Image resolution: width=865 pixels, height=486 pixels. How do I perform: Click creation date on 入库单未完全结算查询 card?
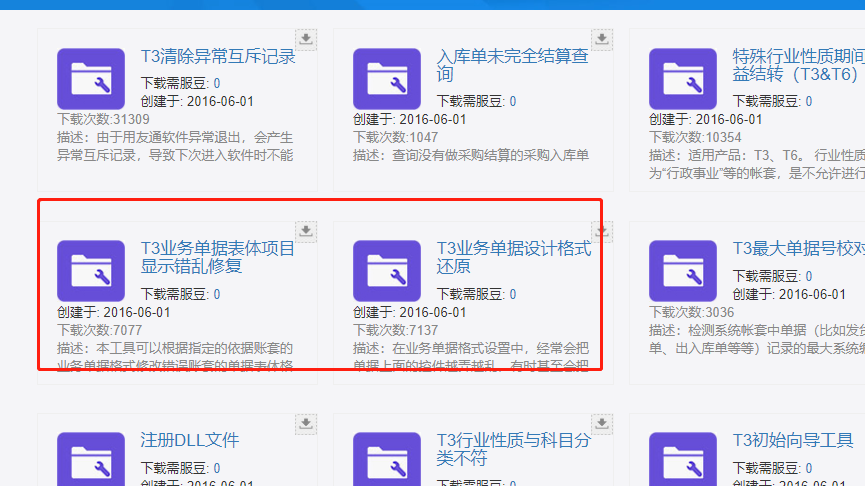click(410, 120)
